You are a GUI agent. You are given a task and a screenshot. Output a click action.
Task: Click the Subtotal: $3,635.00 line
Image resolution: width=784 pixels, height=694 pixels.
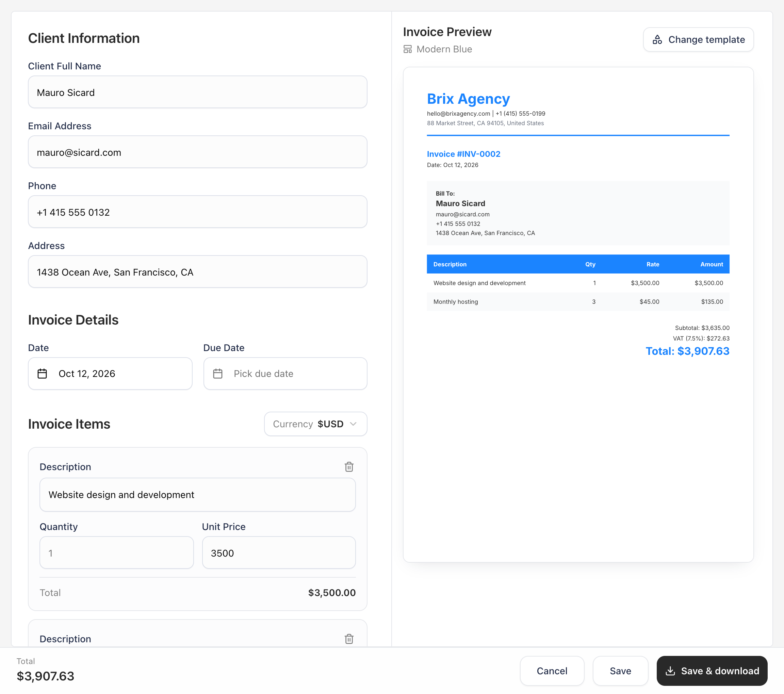click(702, 328)
